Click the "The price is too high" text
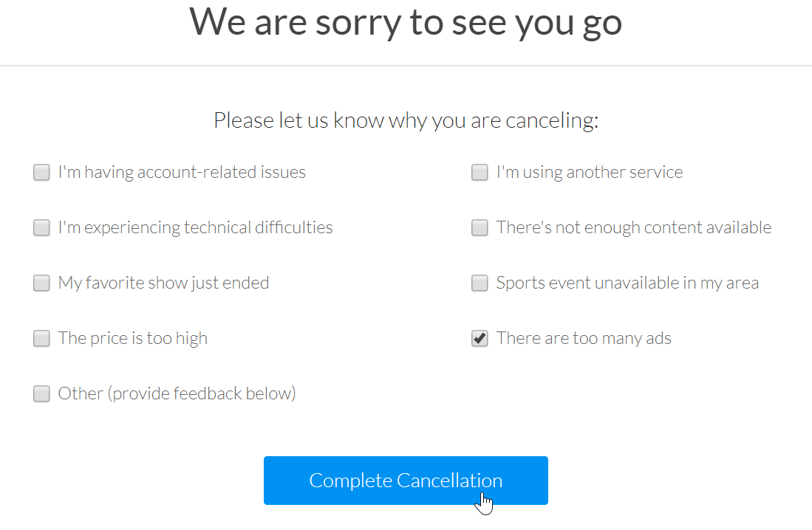Image resolution: width=812 pixels, height=530 pixels. [x=132, y=338]
